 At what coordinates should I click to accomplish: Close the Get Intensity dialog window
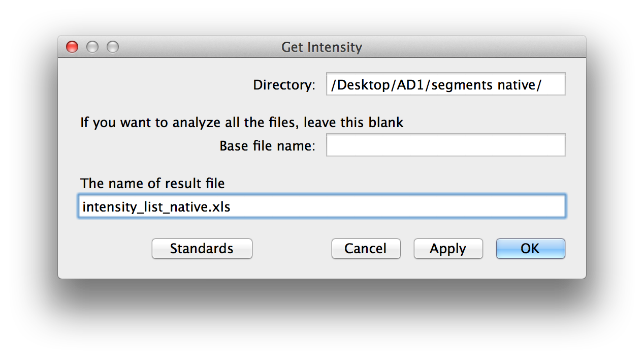72,47
